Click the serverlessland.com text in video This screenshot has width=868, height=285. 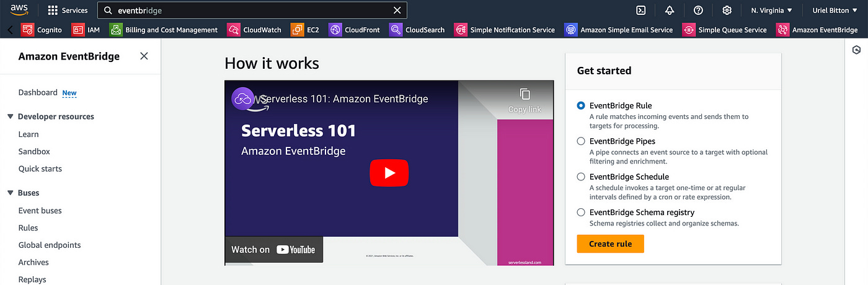coord(525,262)
